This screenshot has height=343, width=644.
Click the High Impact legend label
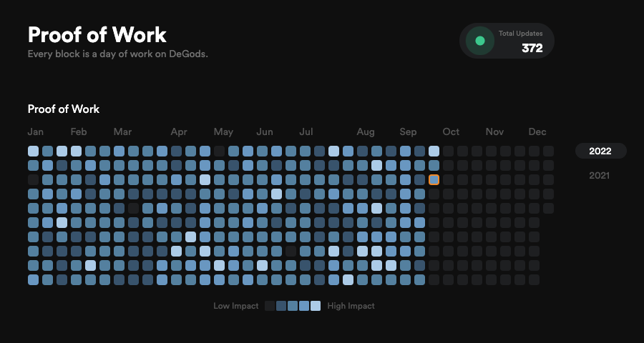pyautogui.click(x=351, y=306)
